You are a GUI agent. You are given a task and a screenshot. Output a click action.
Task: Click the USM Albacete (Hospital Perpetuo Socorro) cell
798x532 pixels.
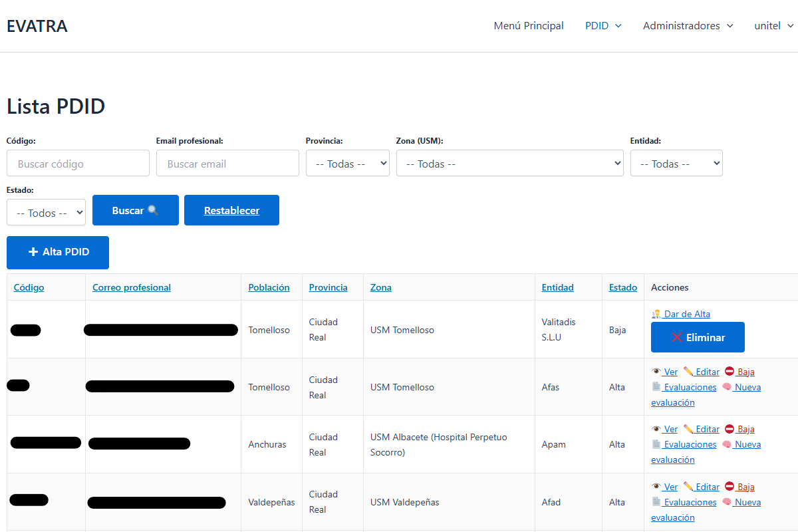449,444
